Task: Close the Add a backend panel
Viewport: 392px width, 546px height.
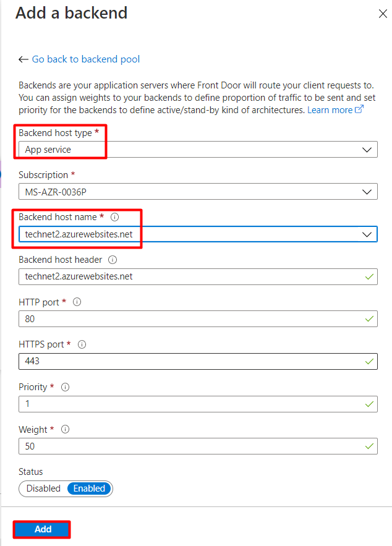Action: point(383,14)
